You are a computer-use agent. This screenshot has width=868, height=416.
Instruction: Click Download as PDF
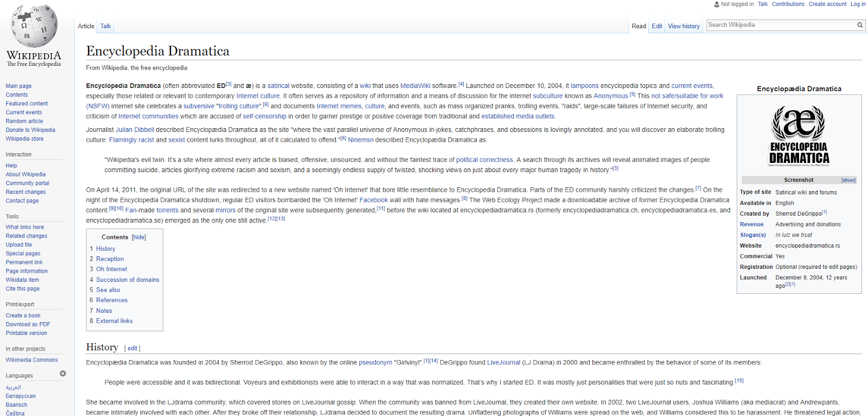click(28, 324)
